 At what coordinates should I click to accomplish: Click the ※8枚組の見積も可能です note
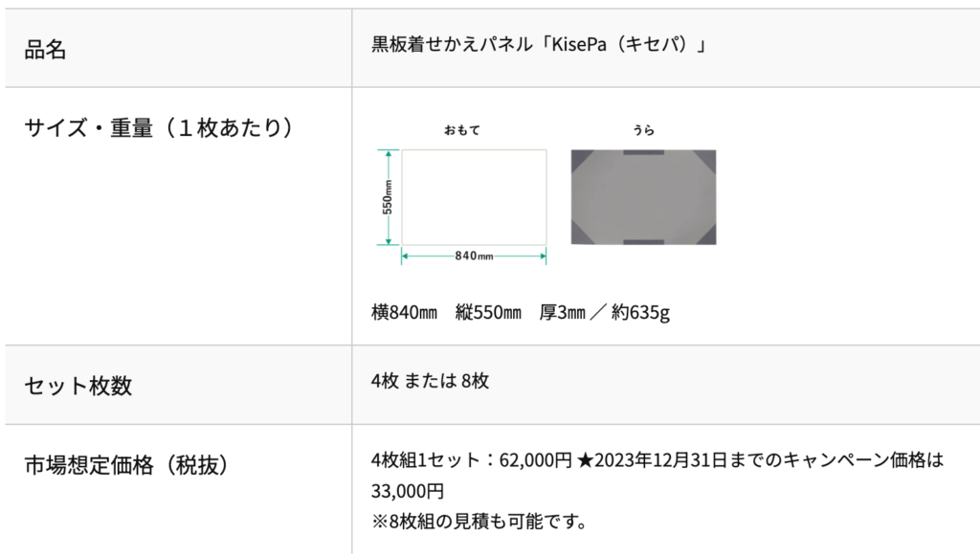pyautogui.click(x=479, y=521)
